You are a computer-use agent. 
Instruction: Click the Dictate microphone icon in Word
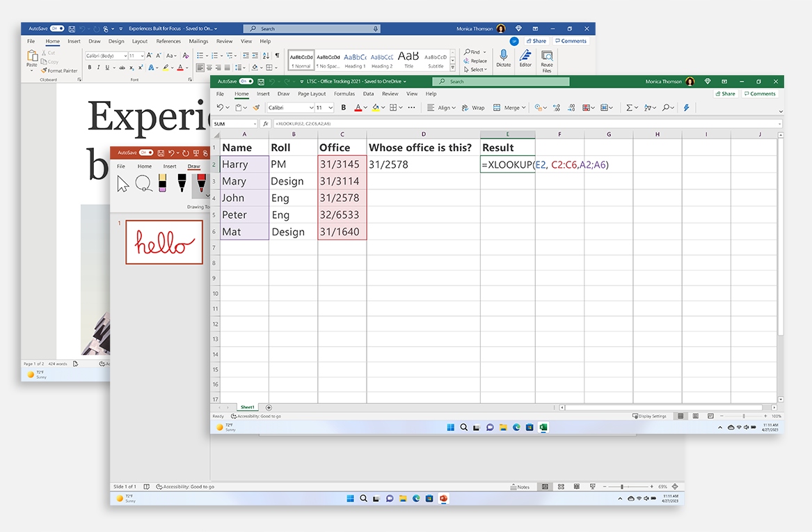[x=503, y=55]
